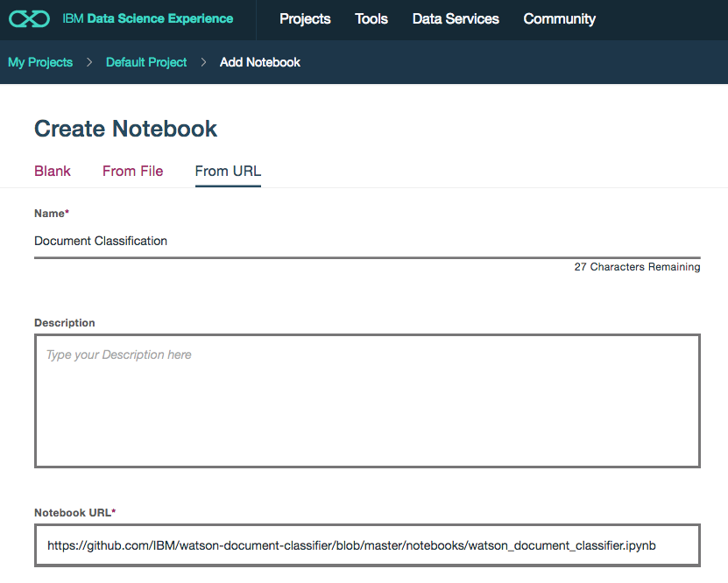Open the Projects menu
This screenshot has width=728, height=583.
(305, 19)
